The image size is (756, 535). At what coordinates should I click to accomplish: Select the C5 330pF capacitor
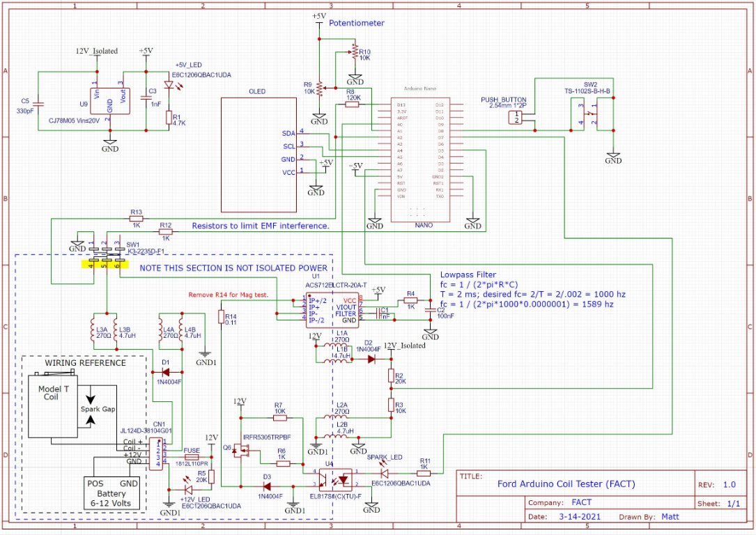[x=38, y=103]
